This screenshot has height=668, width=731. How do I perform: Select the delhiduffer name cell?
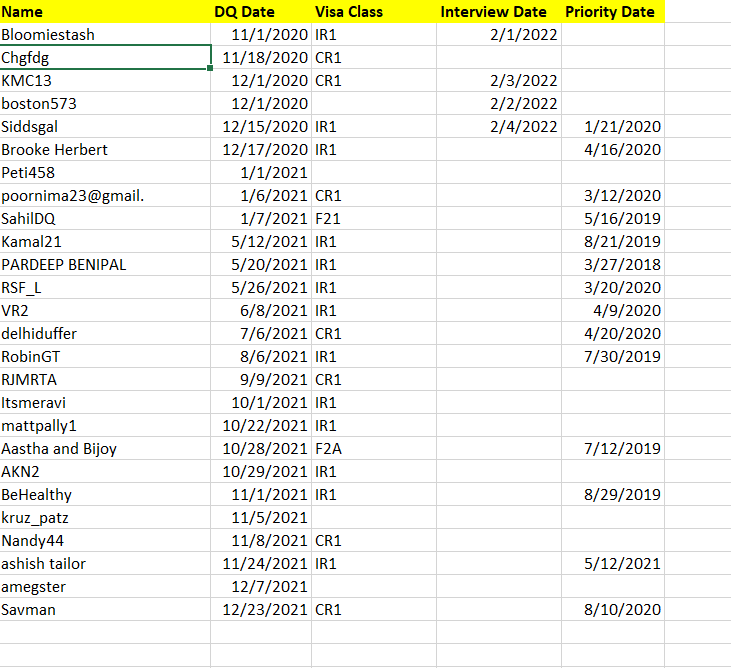pos(105,333)
